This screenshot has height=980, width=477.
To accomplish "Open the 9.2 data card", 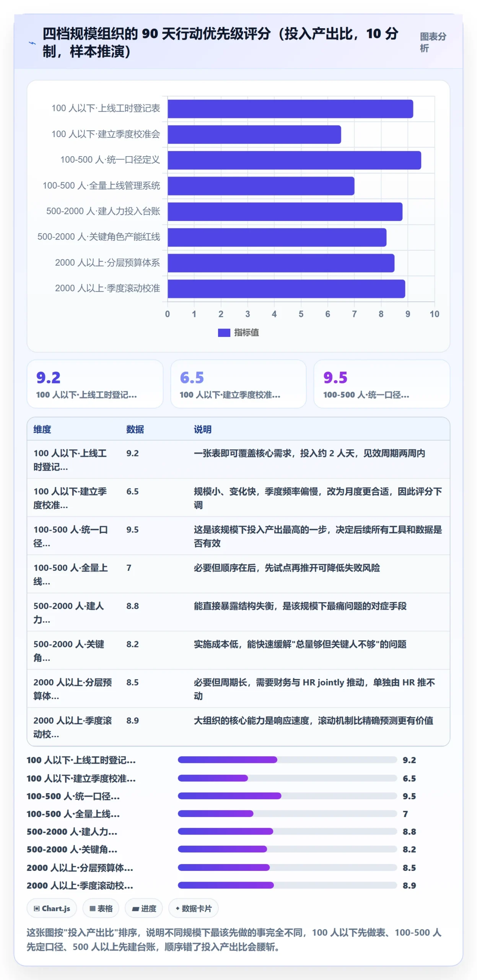I will pos(95,383).
